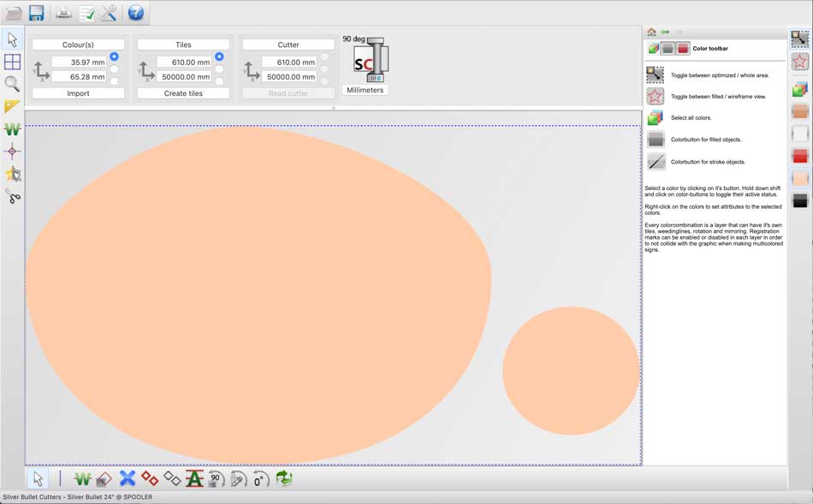Select the small peach circle on the canvas

pyautogui.click(x=571, y=371)
